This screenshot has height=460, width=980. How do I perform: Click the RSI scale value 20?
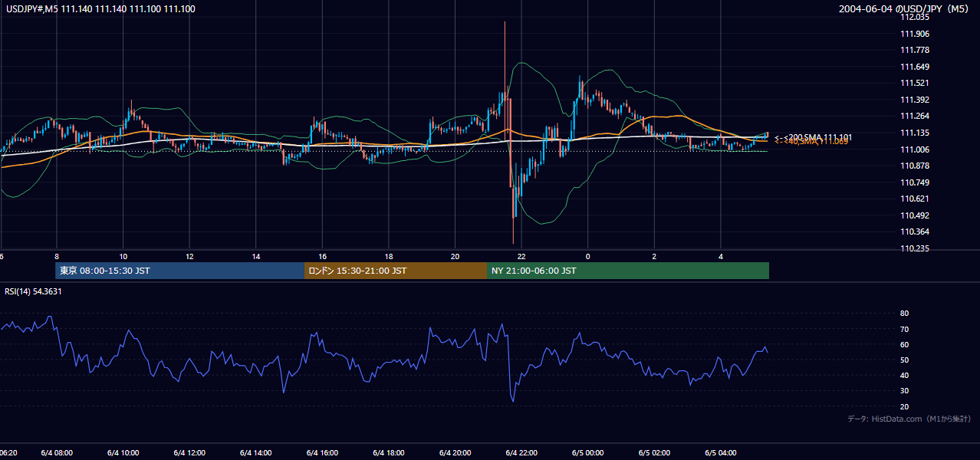pyautogui.click(x=904, y=406)
